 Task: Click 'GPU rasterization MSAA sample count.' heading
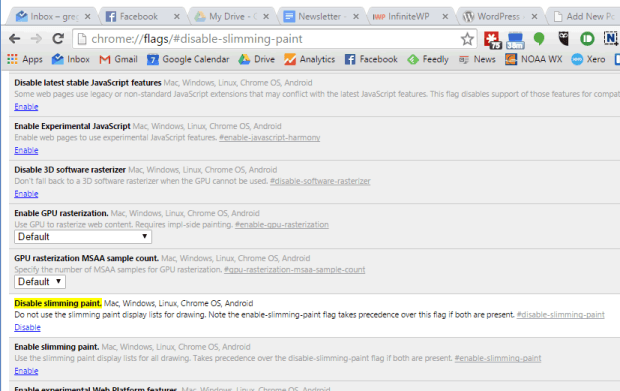click(87, 258)
